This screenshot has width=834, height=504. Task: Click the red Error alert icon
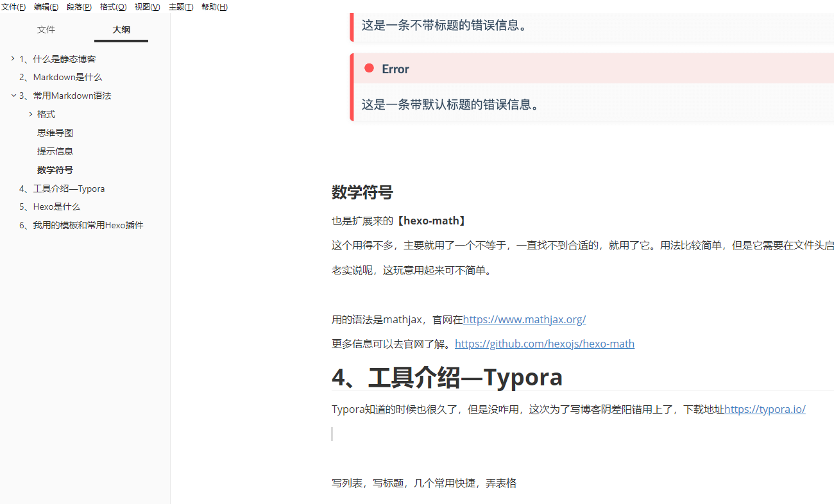pos(369,69)
